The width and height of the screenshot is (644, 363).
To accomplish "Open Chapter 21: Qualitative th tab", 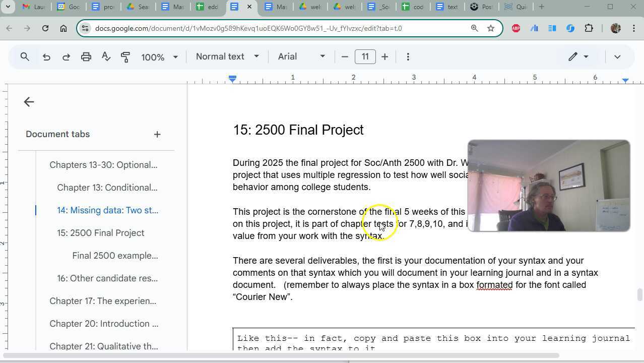I will (104, 346).
